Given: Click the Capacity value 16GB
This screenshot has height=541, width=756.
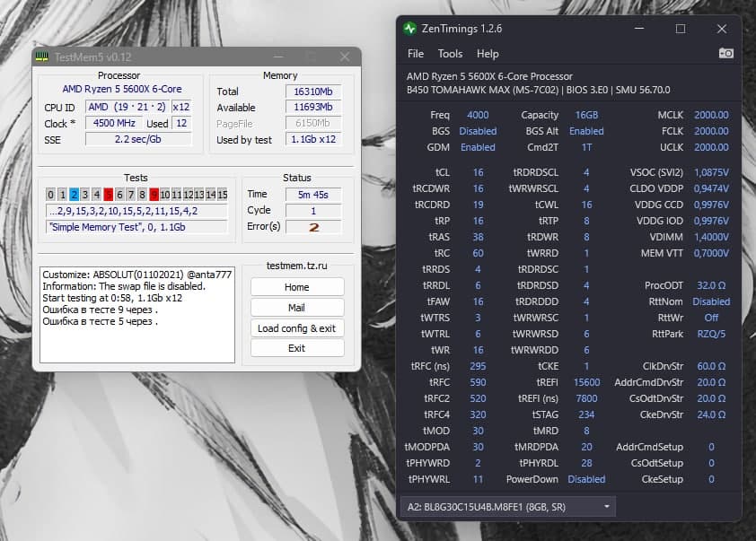Looking at the screenshot, I should click(x=586, y=115).
